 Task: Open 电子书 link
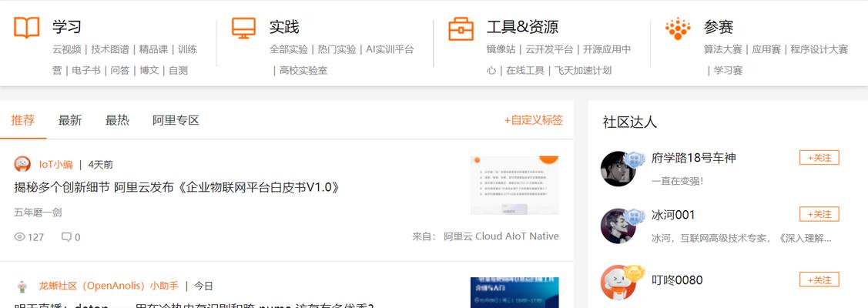(x=85, y=70)
